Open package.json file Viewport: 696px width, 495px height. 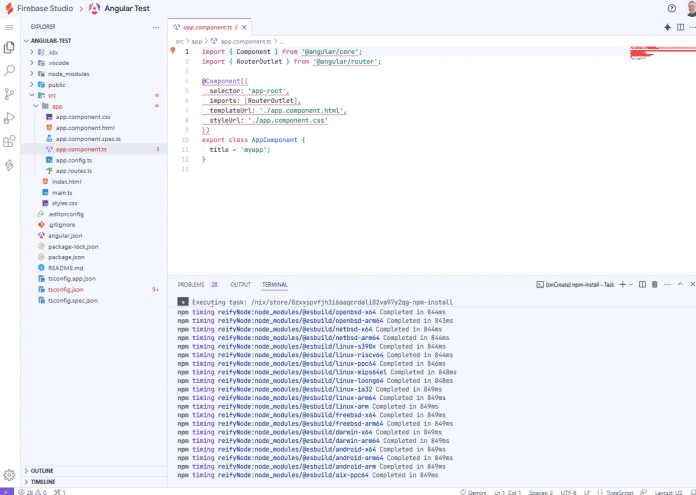(66, 257)
